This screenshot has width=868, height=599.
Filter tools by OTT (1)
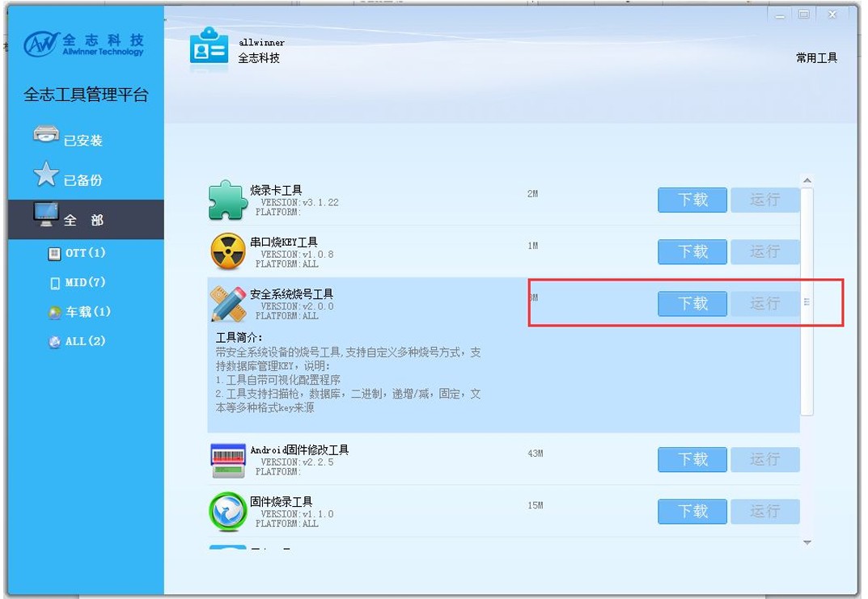pos(77,253)
